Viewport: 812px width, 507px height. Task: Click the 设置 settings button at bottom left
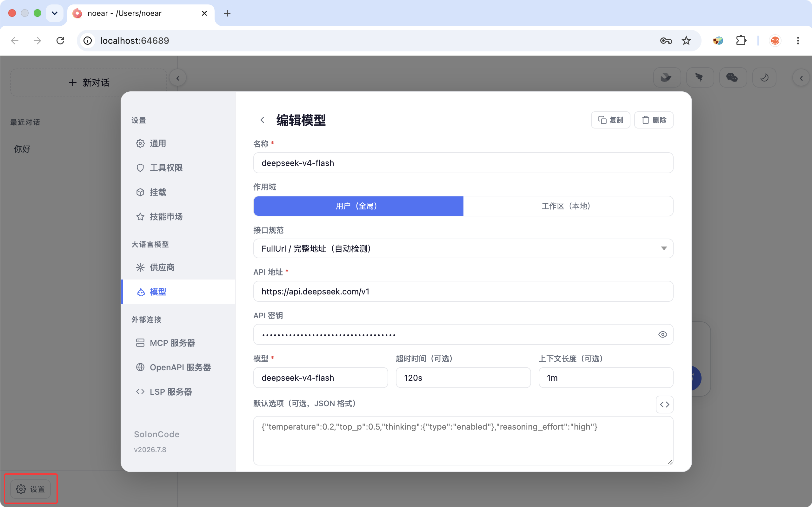30,489
